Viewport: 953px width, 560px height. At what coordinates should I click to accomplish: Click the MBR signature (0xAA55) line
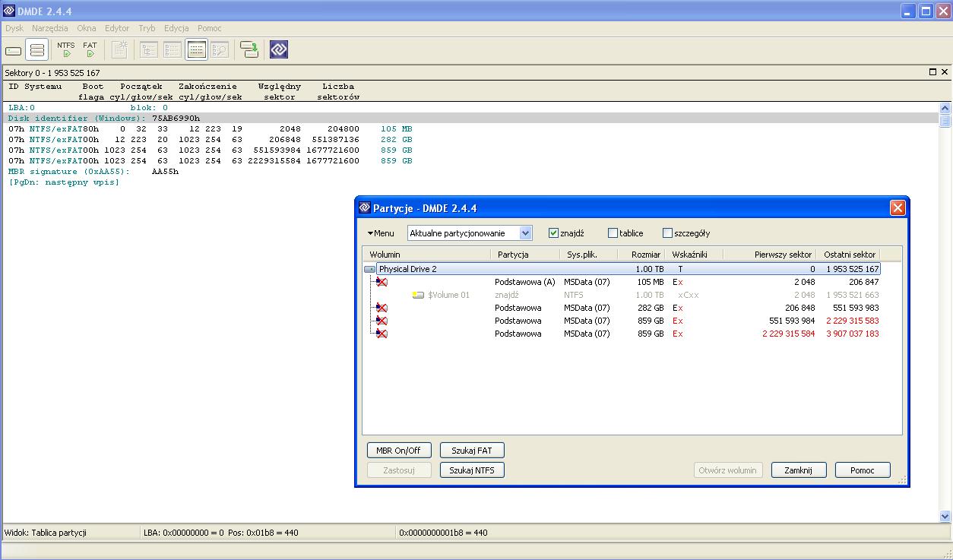pos(93,172)
